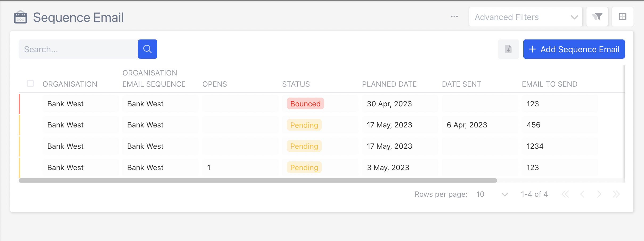Screen dimensions: 644x241
Task: Go to the previous page arrow
Action: (x=582, y=194)
